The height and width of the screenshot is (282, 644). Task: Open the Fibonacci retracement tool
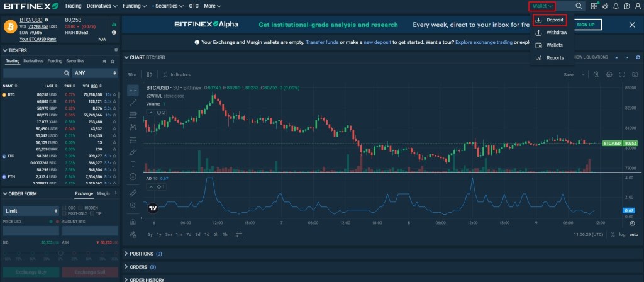click(133, 115)
